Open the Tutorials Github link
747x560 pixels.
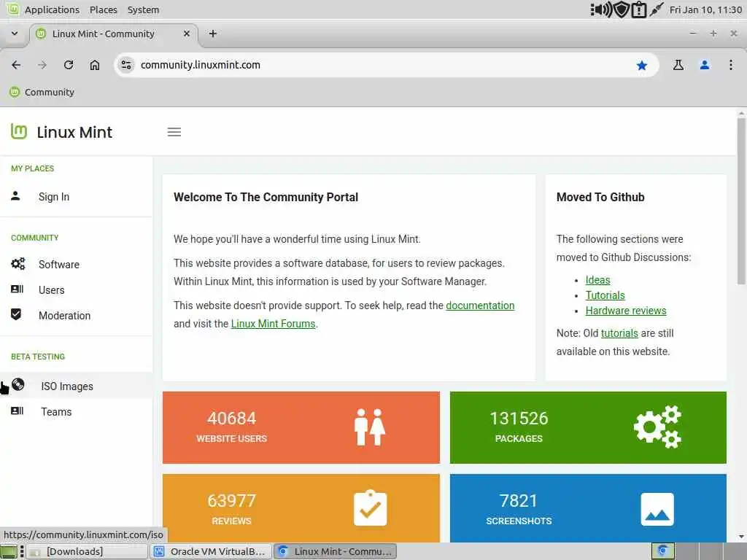tap(605, 295)
